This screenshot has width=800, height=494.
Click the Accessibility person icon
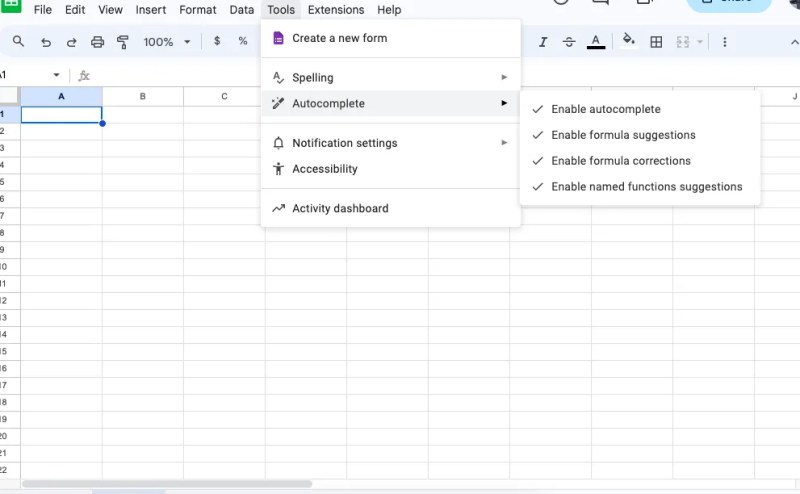(x=278, y=168)
